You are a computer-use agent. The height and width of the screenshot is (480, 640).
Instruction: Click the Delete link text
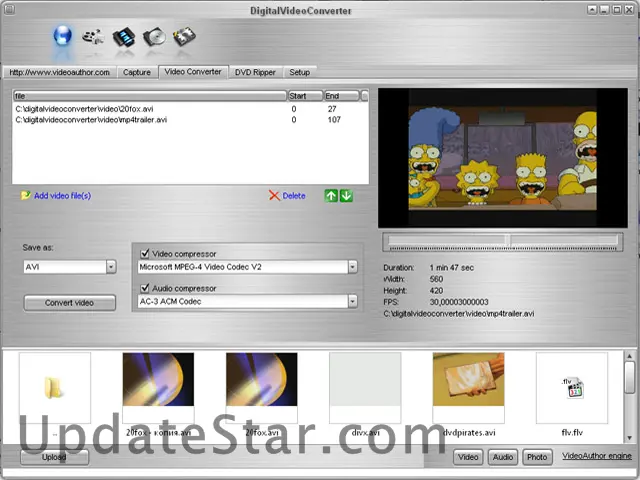coord(294,196)
